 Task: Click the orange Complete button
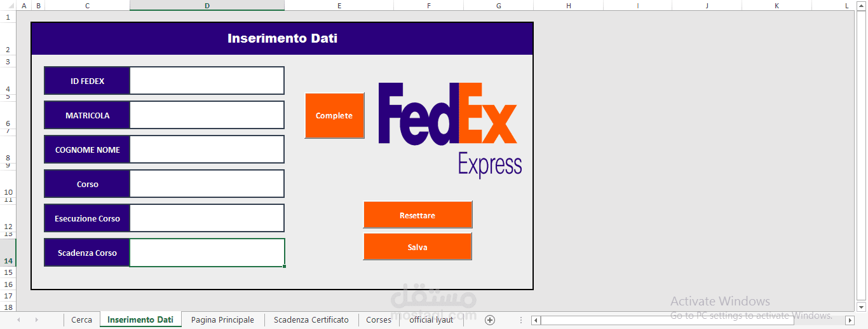334,115
